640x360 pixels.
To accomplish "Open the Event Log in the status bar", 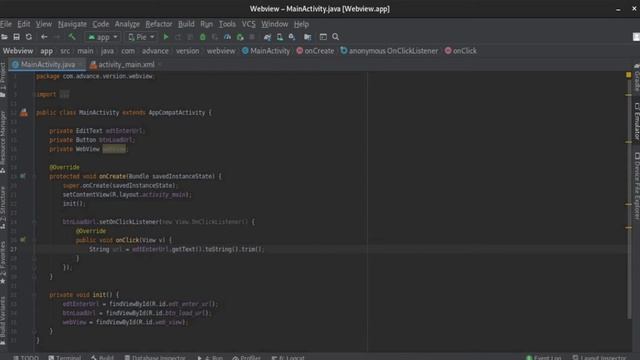I will [543, 357].
